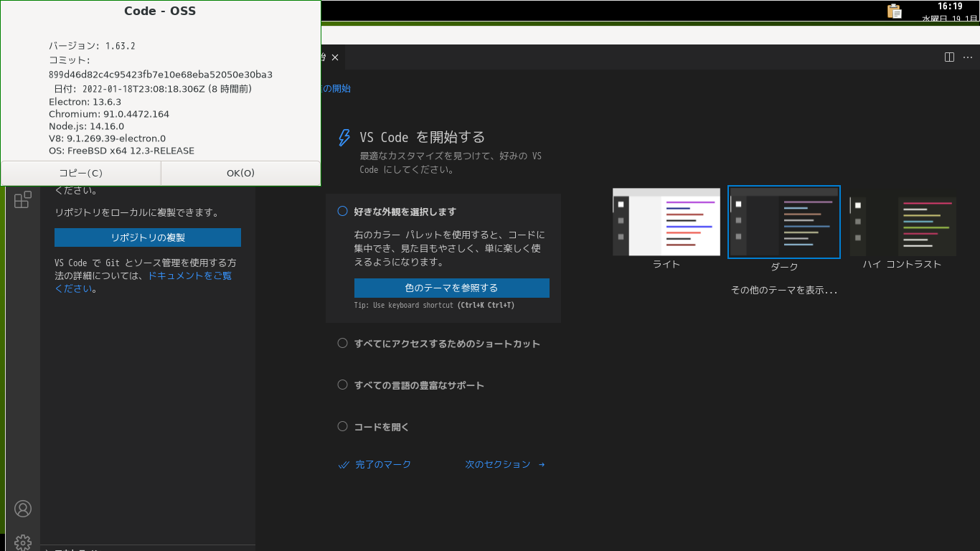Click the 完了のマーク link
Screen dimensions: 980x551
pos(383,465)
